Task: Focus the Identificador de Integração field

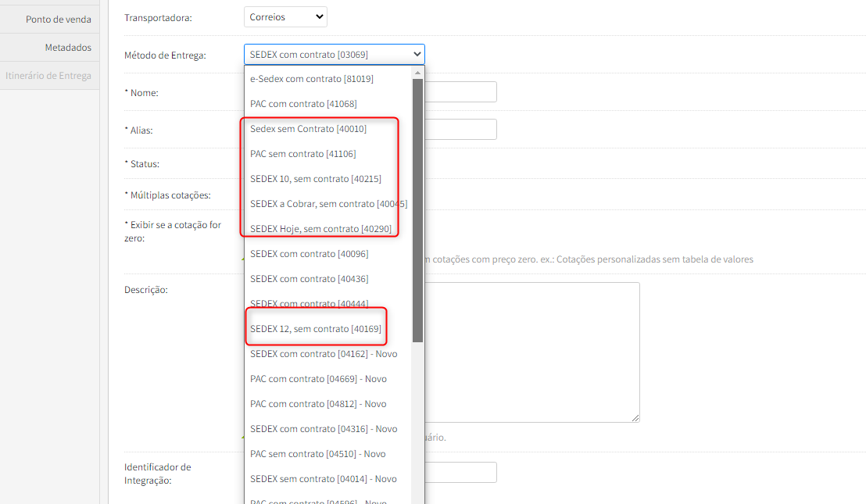Action: pos(460,473)
